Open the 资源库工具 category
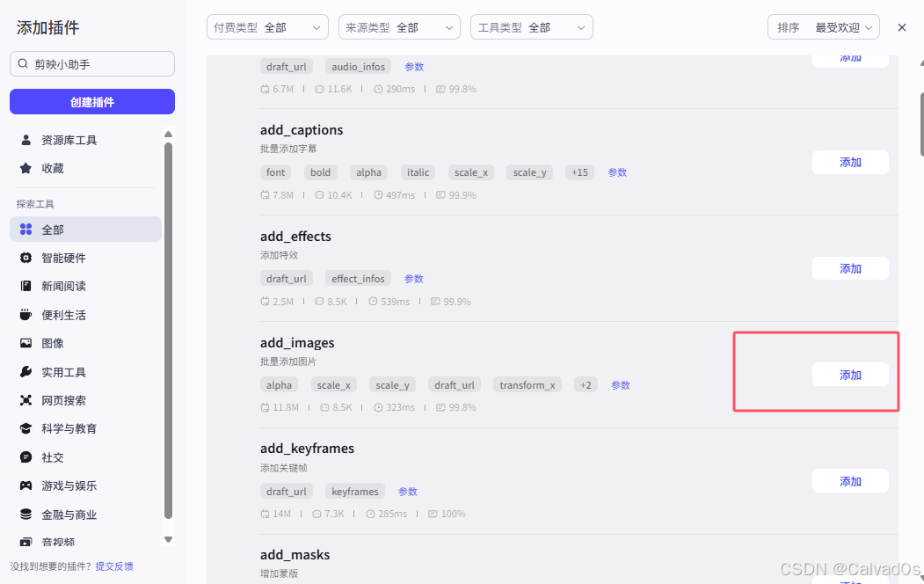The width and height of the screenshot is (924, 584). [x=85, y=140]
